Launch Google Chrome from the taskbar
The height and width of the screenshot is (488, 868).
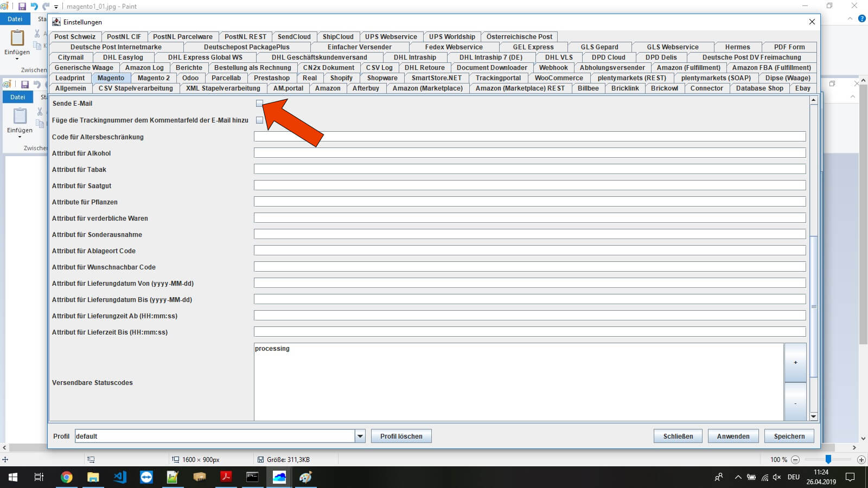point(67,477)
